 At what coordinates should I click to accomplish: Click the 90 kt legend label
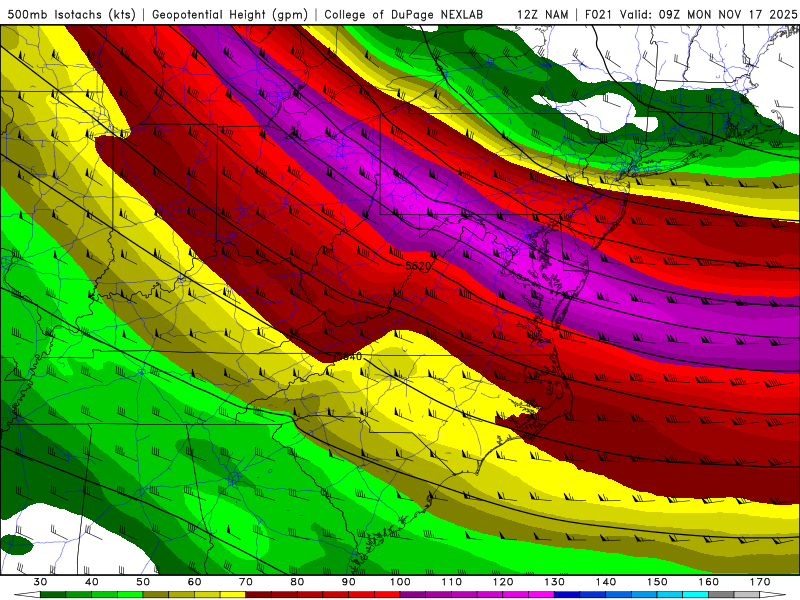(348, 582)
